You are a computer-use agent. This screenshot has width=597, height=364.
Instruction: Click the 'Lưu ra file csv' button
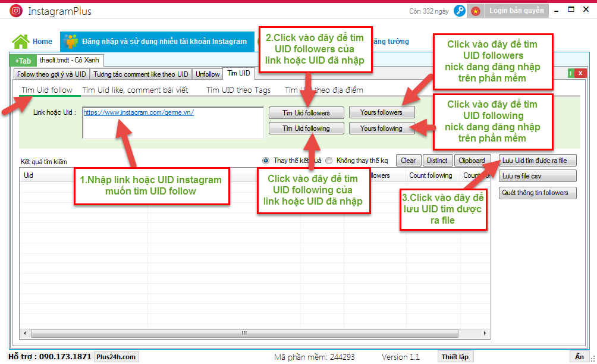point(538,176)
